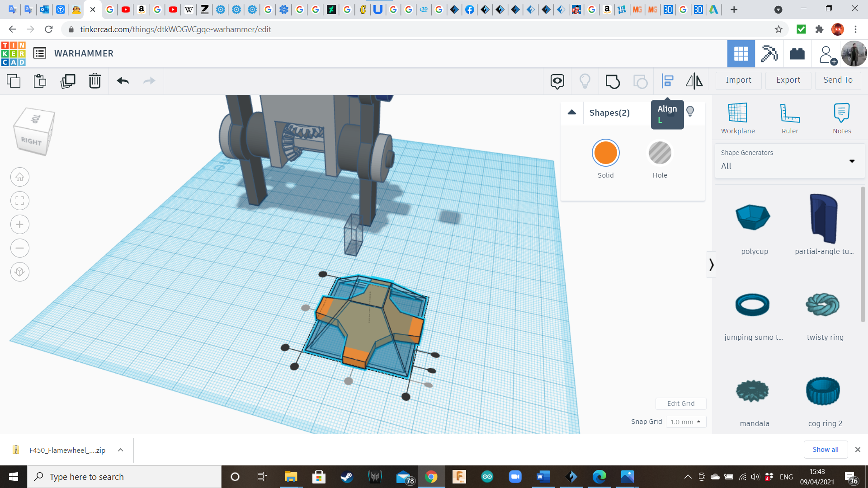Zoom in the viewport
Screen dimensions: 868x488
tap(20, 225)
